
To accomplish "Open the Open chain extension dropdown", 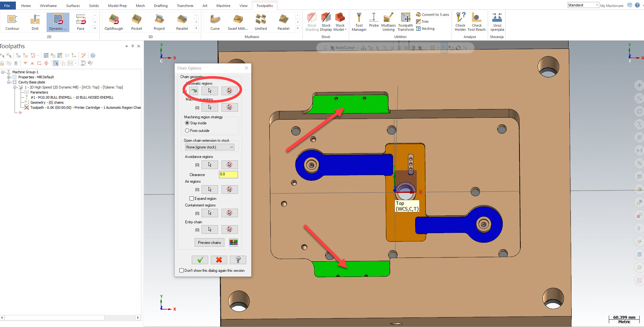I will tap(210, 147).
